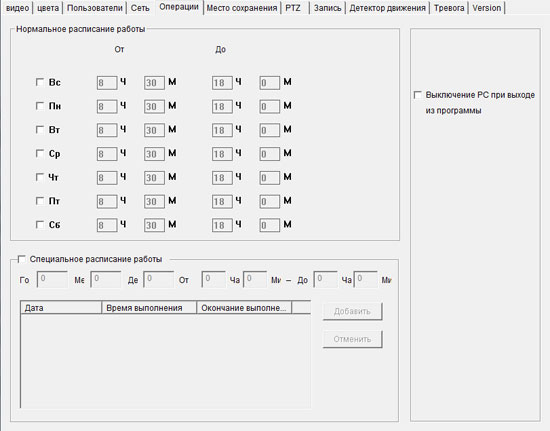Click the Чт start minutes field
550x431 pixels.
click(154, 178)
